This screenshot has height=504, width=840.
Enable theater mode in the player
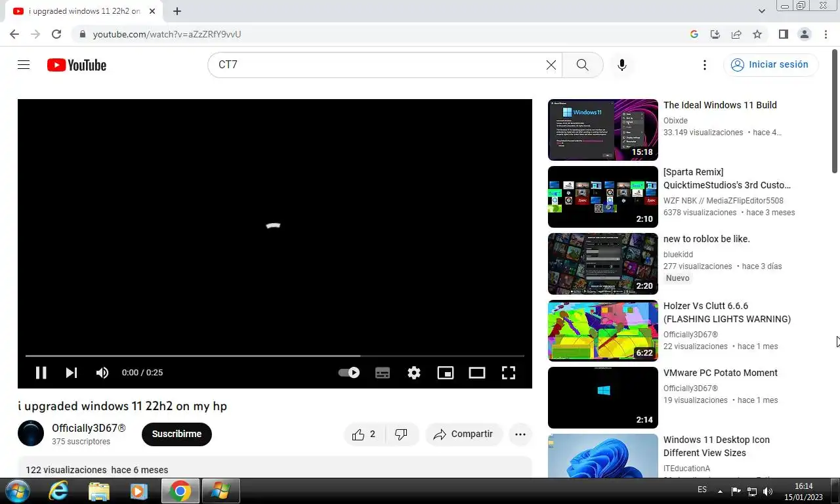coord(477,373)
